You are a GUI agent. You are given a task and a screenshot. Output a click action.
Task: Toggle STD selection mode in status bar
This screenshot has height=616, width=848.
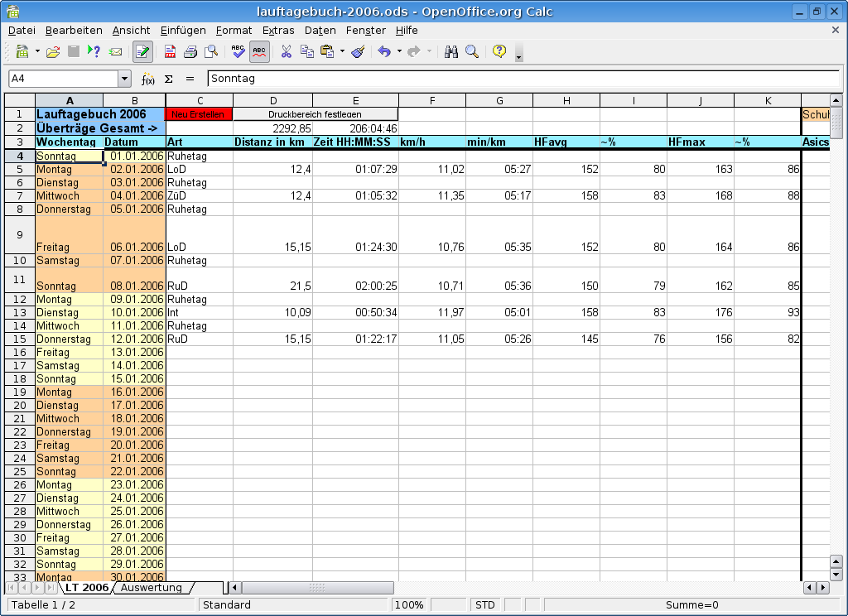coord(485,605)
